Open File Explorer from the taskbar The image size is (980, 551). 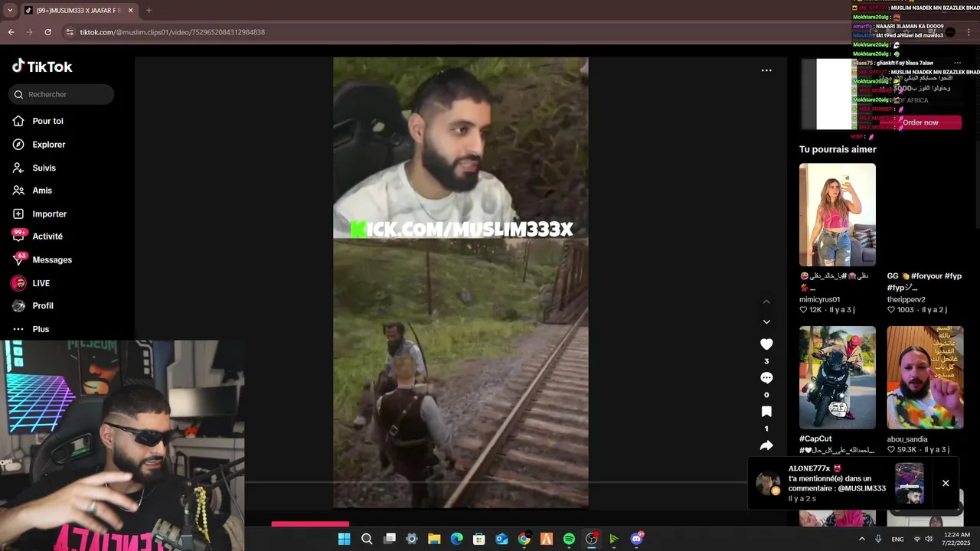434,539
